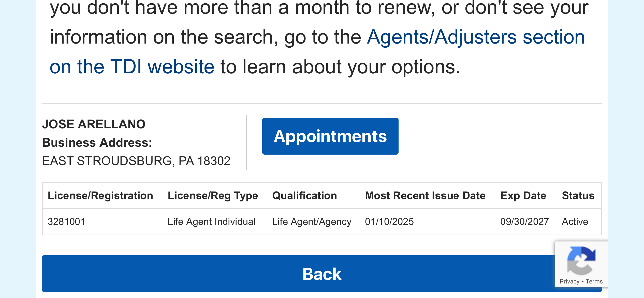Click the Qualification column header
Viewport: 644px width, 298px height.
point(304,196)
